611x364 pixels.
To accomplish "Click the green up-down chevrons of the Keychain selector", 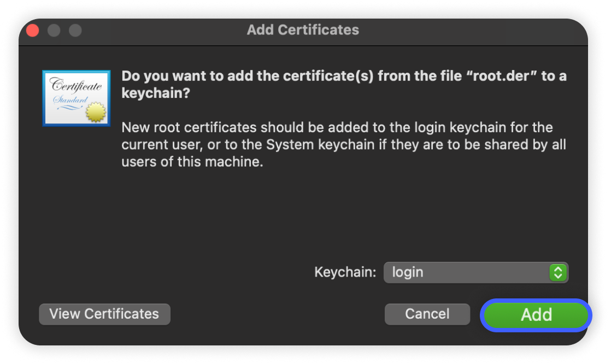I will click(x=557, y=272).
